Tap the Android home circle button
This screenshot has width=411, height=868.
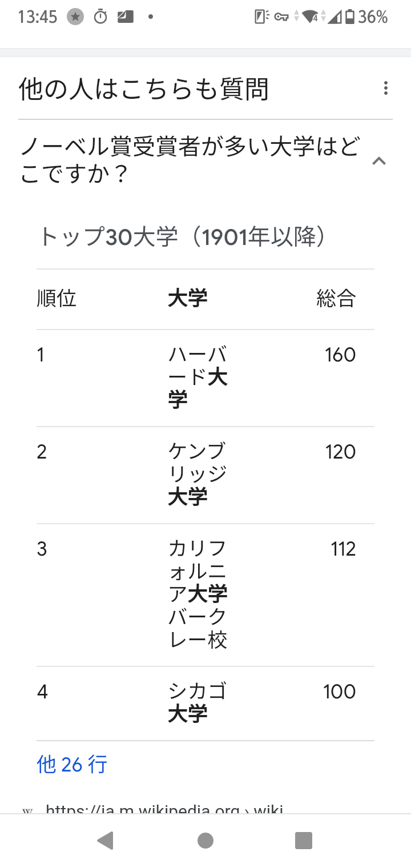click(x=205, y=841)
